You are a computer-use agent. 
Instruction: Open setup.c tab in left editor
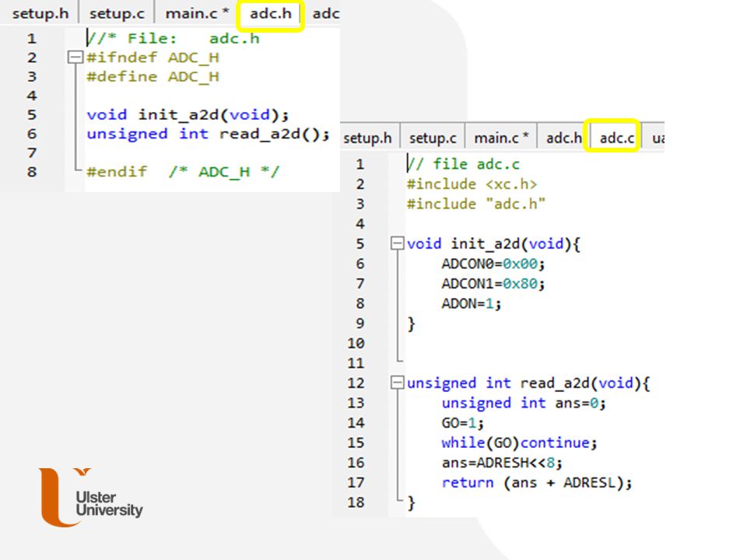click(117, 13)
